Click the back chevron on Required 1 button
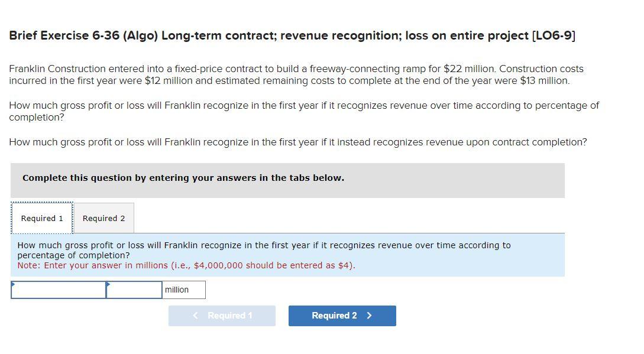Viewport: 644px width, 354px height. tap(195, 315)
